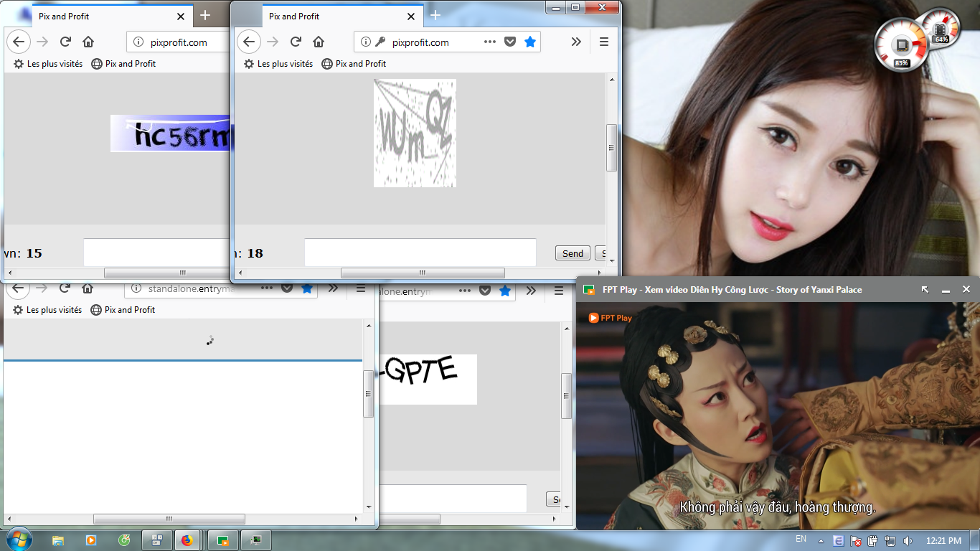Toggle the bookmark star in the front pixprofit window
The width and height of the screenshot is (980, 551).
[x=530, y=42]
